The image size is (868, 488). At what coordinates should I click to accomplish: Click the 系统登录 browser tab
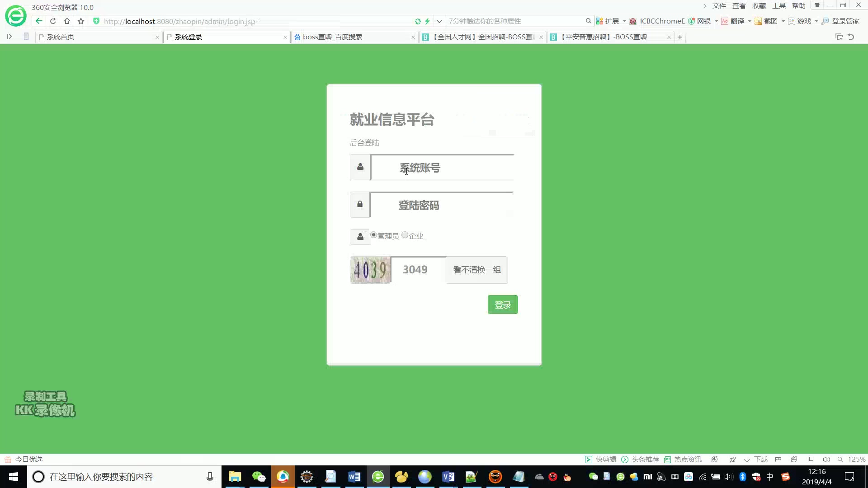click(x=188, y=36)
